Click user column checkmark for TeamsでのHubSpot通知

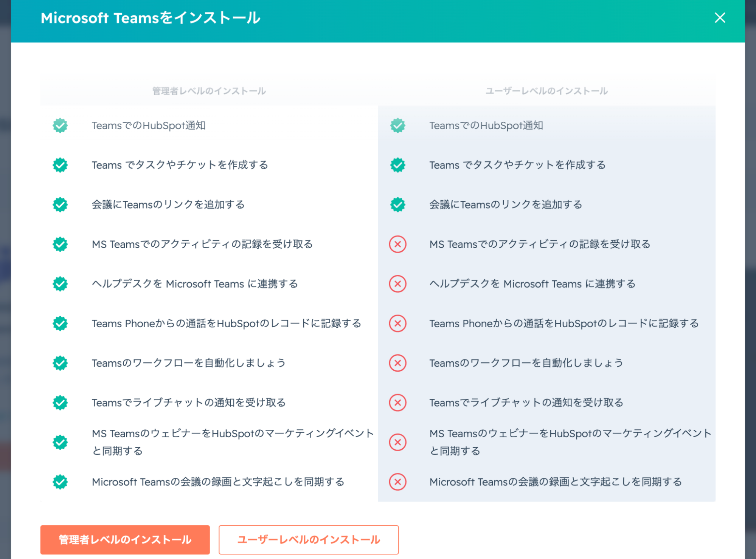tap(398, 125)
